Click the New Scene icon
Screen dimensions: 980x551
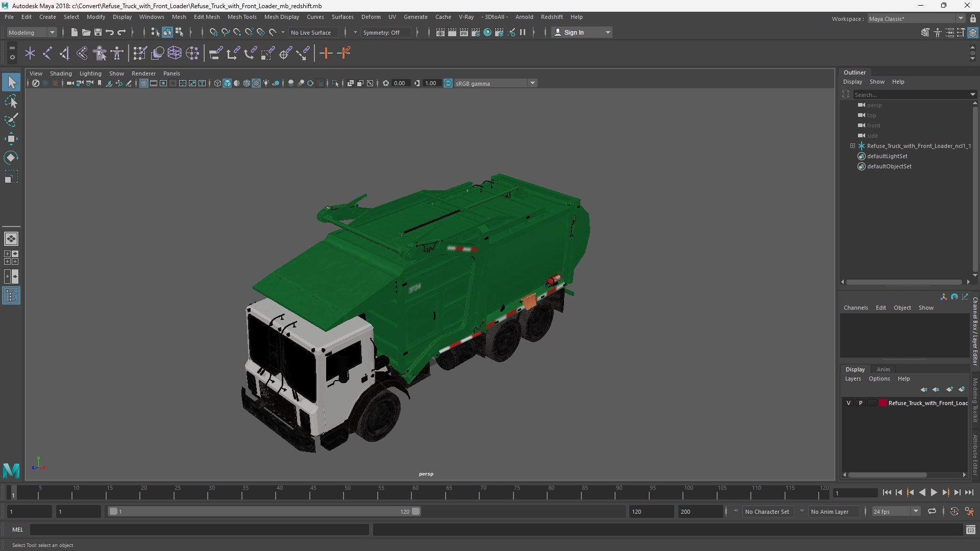tap(75, 32)
